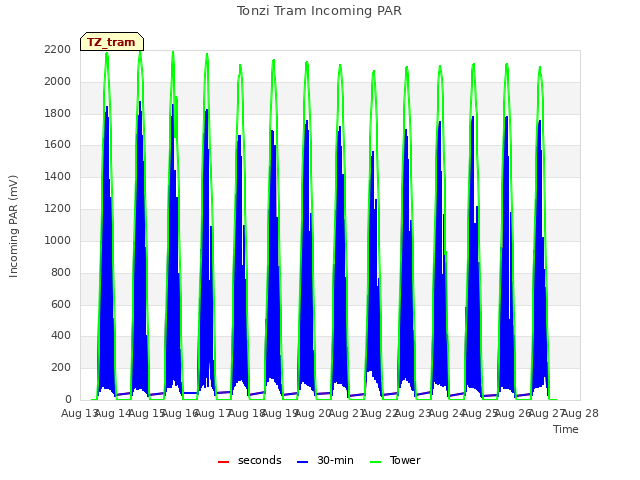This screenshot has height=480, width=640.
Task: Click the 1800 y-axis tick label
Action: point(58,113)
